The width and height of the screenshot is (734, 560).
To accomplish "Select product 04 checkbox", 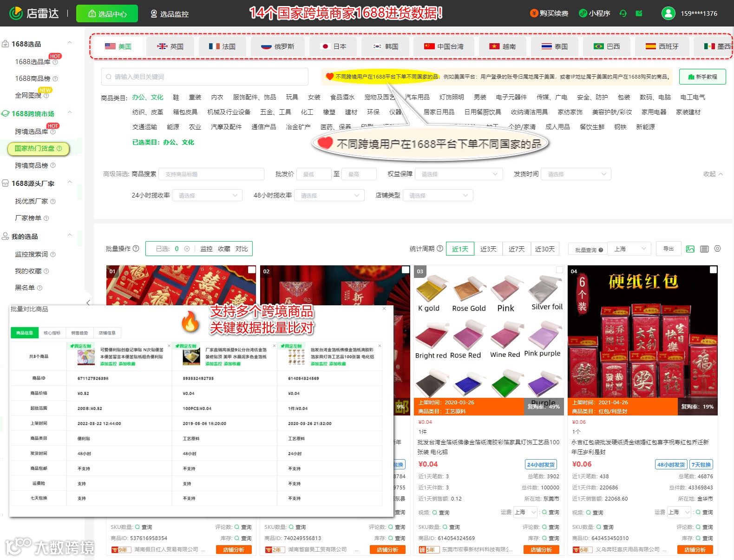I will pos(714,270).
